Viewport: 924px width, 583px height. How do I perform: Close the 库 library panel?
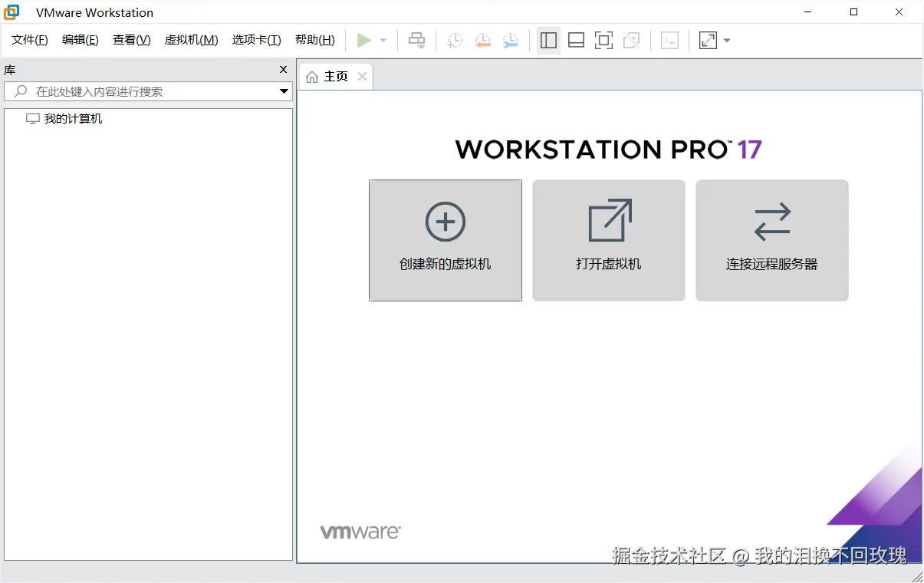pyautogui.click(x=283, y=70)
